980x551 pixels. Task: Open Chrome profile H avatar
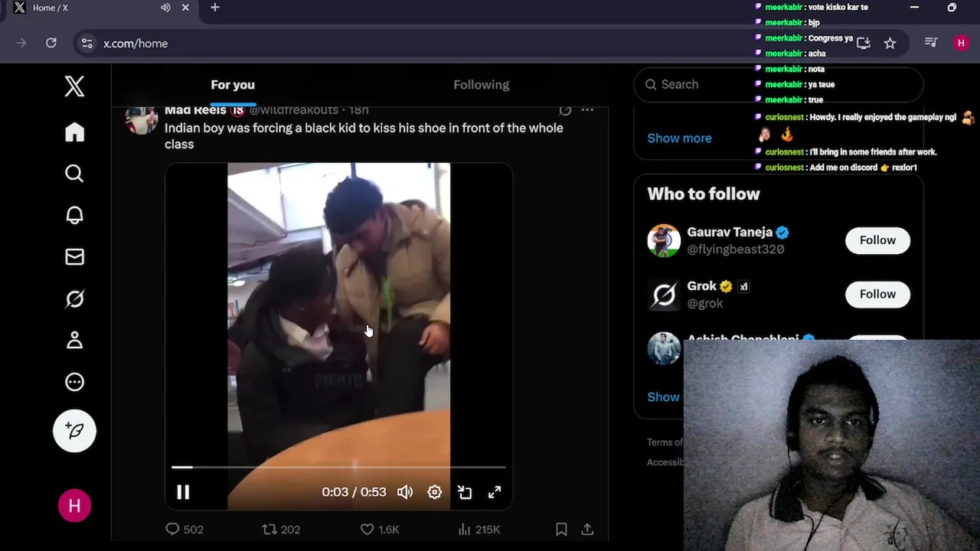pos(962,43)
